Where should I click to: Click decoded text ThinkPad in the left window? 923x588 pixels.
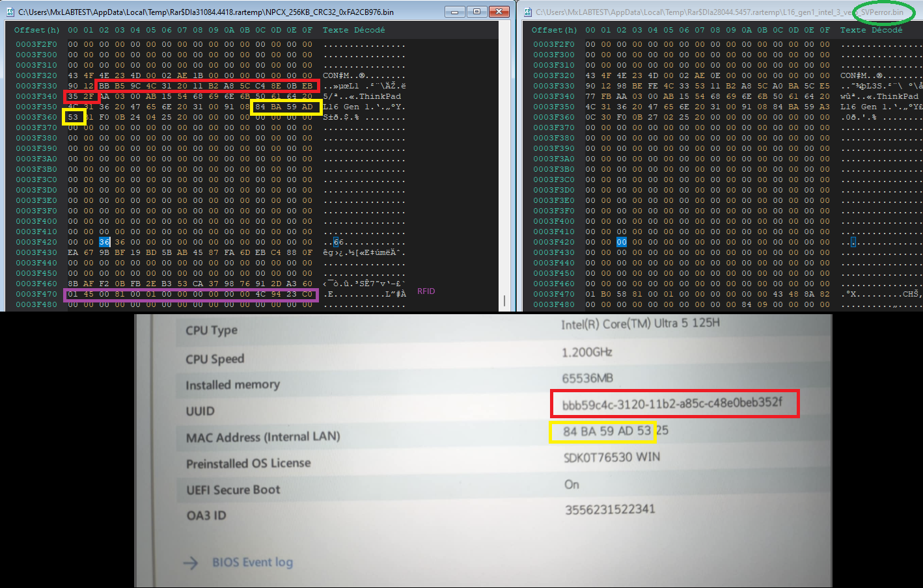[x=380, y=96]
